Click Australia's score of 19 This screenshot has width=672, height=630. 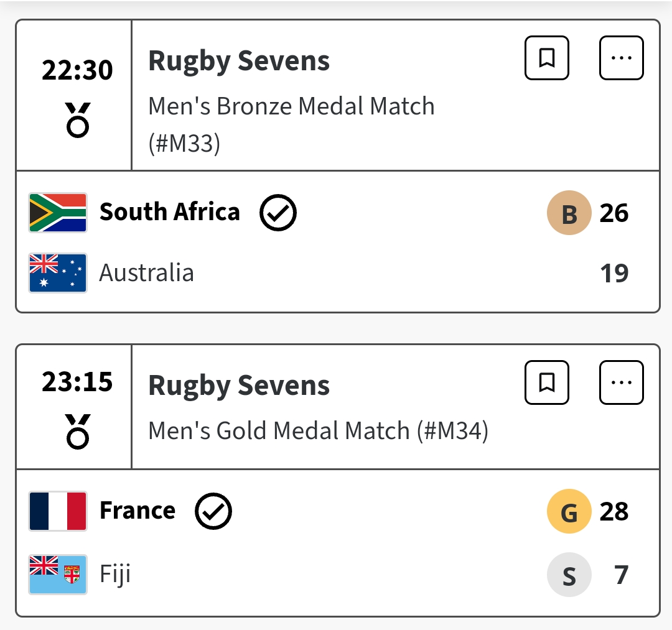pyautogui.click(x=614, y=273)
